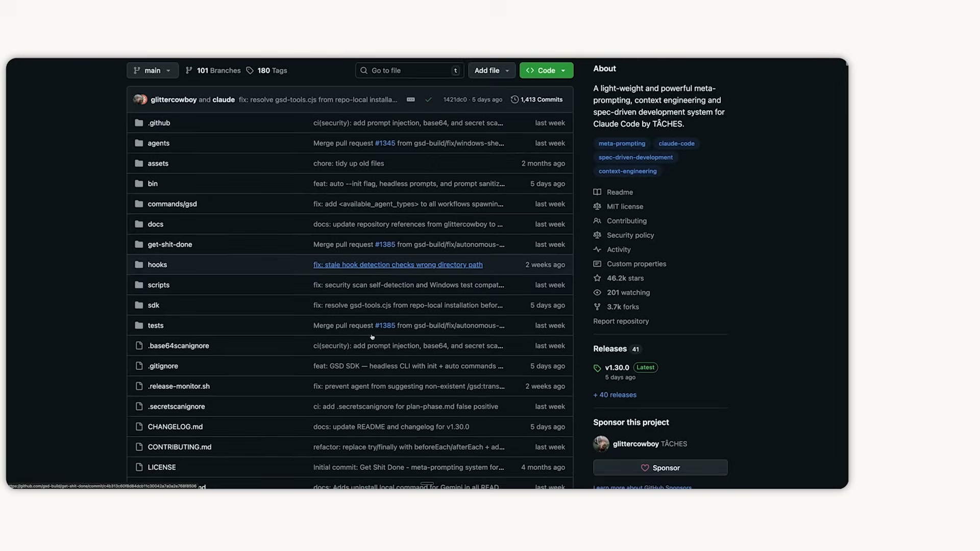The width and height of the screenshot is (980, 551).
Task: Open the get-shit-done folder
Action: click(x=170, y=244)
